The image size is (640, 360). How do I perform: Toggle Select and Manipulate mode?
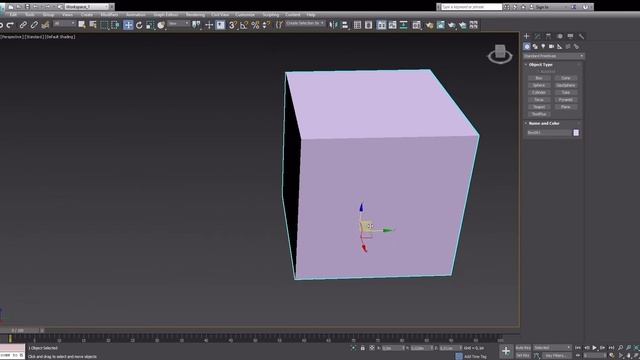pyautogui.click(x=209, y=25)
